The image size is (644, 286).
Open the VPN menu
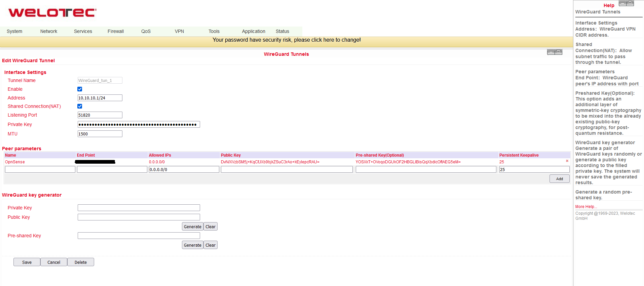179,31
